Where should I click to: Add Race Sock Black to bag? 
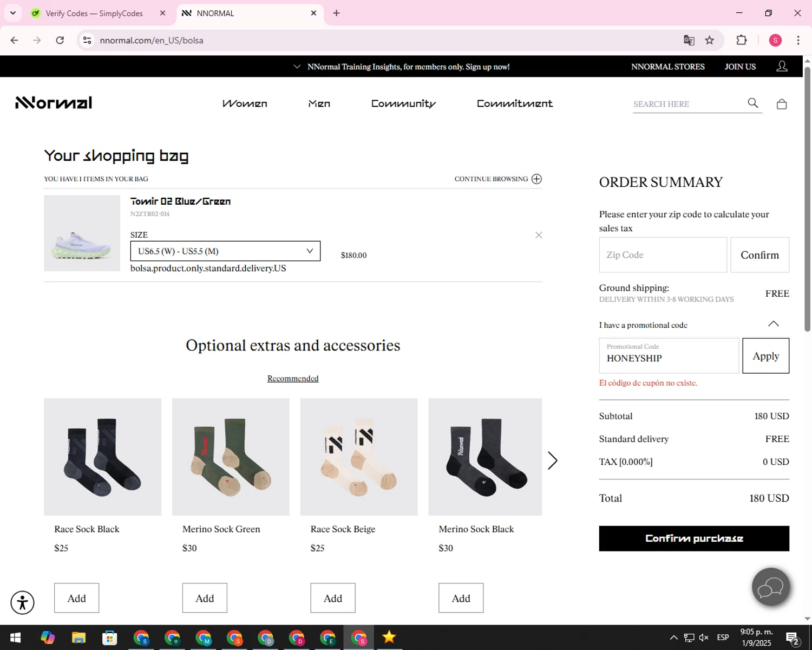tap(76, 598)
